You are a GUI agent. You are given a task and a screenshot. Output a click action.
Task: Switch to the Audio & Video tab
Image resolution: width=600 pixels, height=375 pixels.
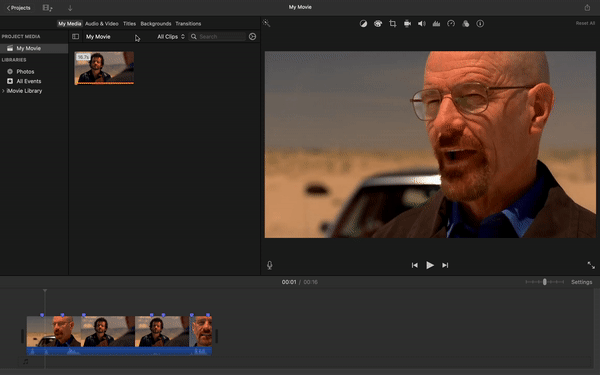pos(101,24)
